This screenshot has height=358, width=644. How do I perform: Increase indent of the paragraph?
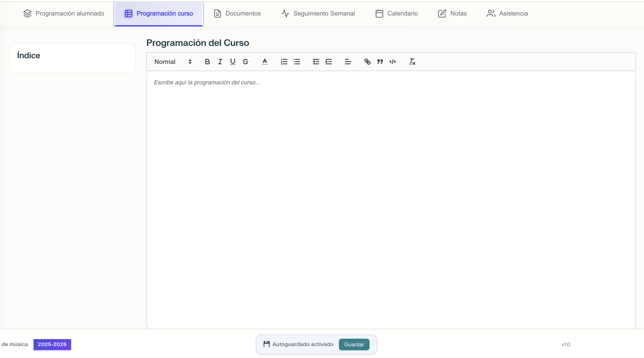pos(329,62)
